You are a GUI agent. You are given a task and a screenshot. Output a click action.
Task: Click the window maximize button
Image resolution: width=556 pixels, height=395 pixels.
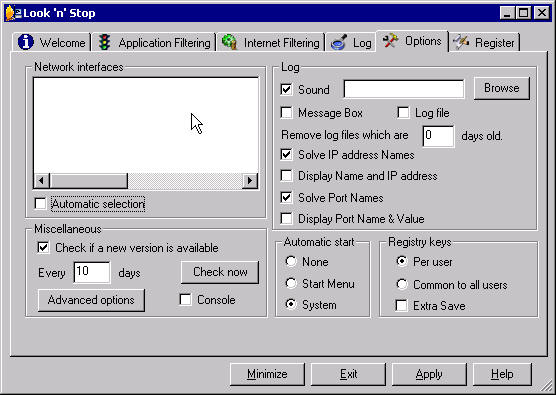tap(524, 13)
